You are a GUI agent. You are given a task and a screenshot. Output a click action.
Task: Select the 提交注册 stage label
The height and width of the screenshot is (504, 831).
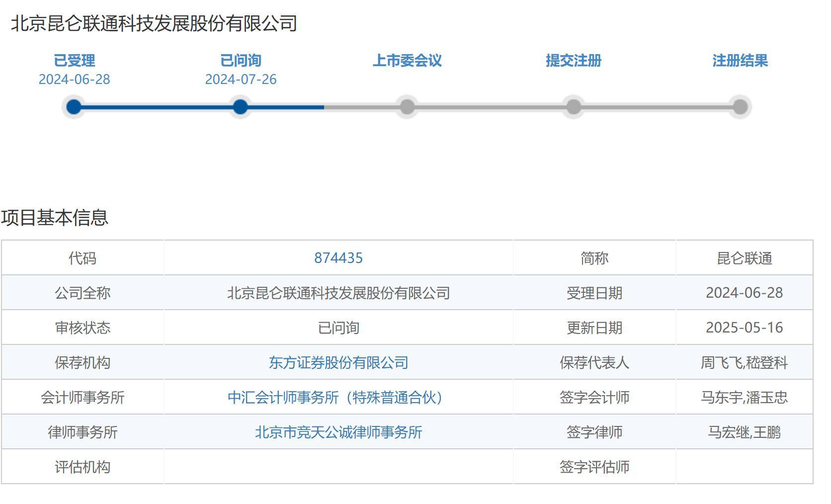(574, 61)
